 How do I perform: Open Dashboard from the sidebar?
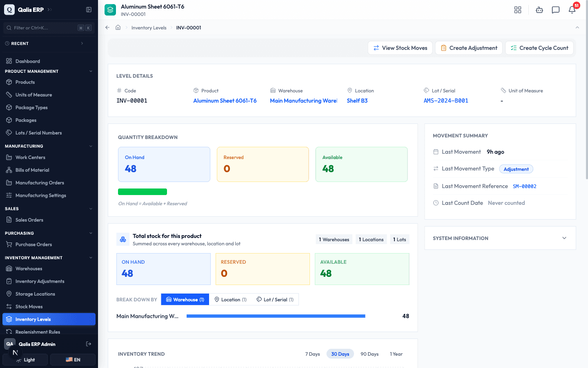pos(49,61)
